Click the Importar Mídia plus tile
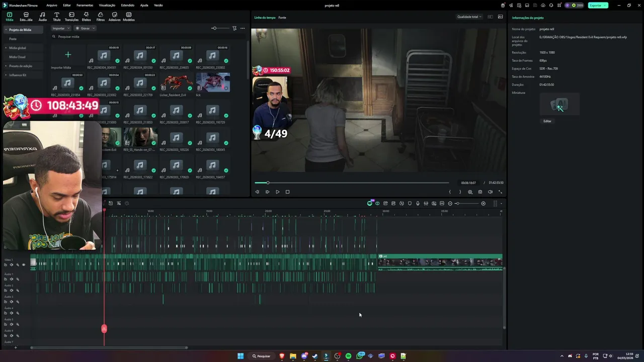 click(x=68, y=55)
